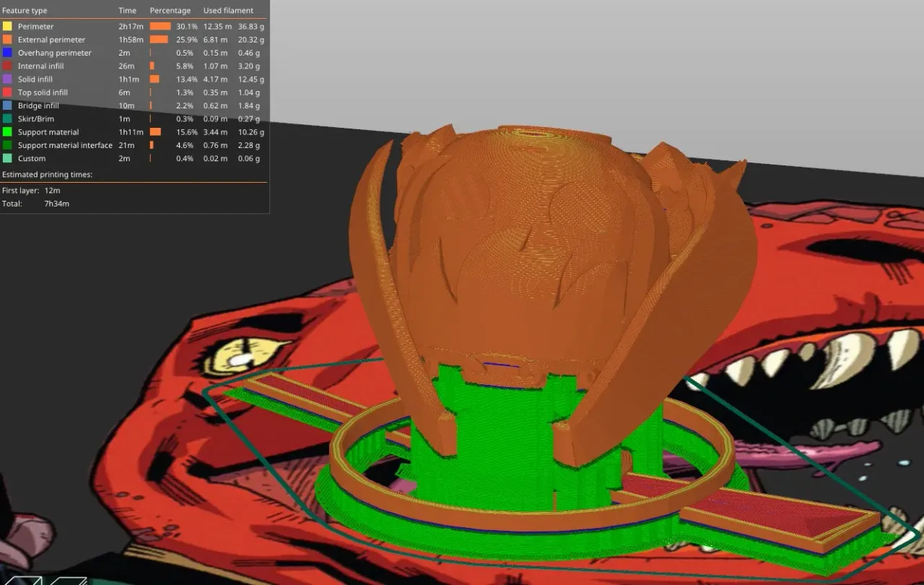Click the 1h11m Support material time

pyautogui.click(x=130, y=132)
